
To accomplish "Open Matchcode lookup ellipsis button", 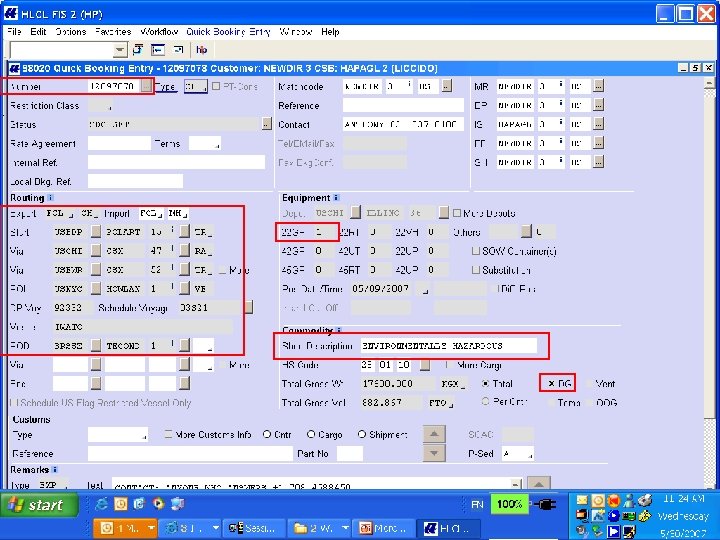I will click(446, 86).
